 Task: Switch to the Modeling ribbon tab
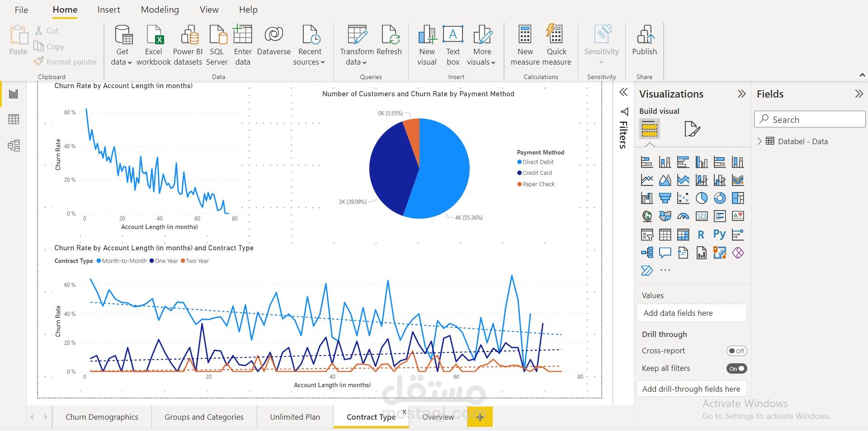coord(160,10)
